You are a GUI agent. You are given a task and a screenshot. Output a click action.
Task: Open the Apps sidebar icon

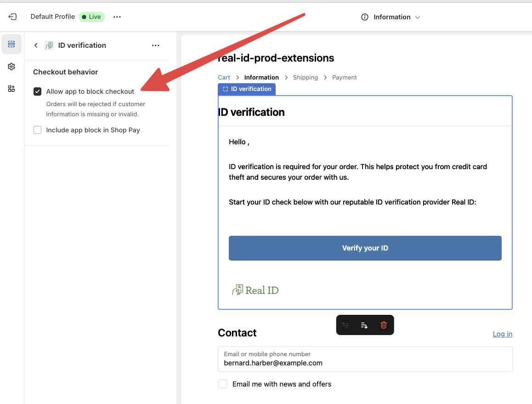click(11, 89)
